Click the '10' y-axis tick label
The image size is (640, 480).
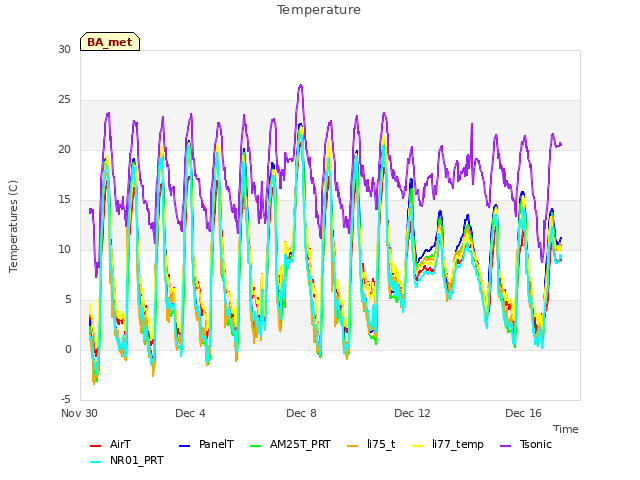click(x=64, y=249)
